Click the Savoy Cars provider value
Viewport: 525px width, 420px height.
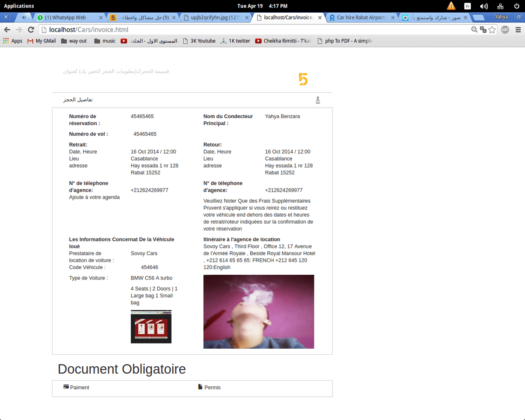pos(144,253)
